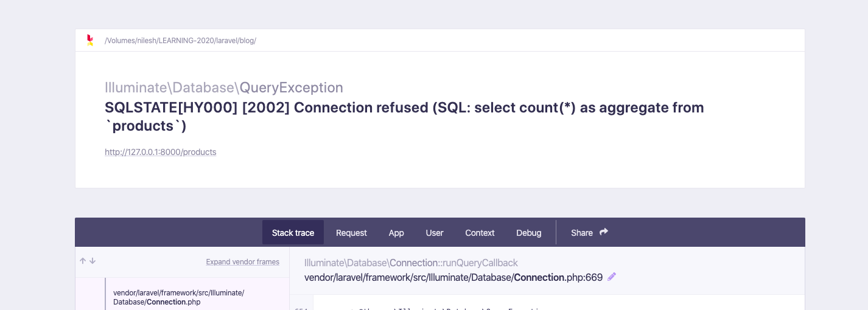Expand vendor frames in the stack list
The width and height of the screenshot is (868, 310).
pyautogui.click(x=242, y=262)
